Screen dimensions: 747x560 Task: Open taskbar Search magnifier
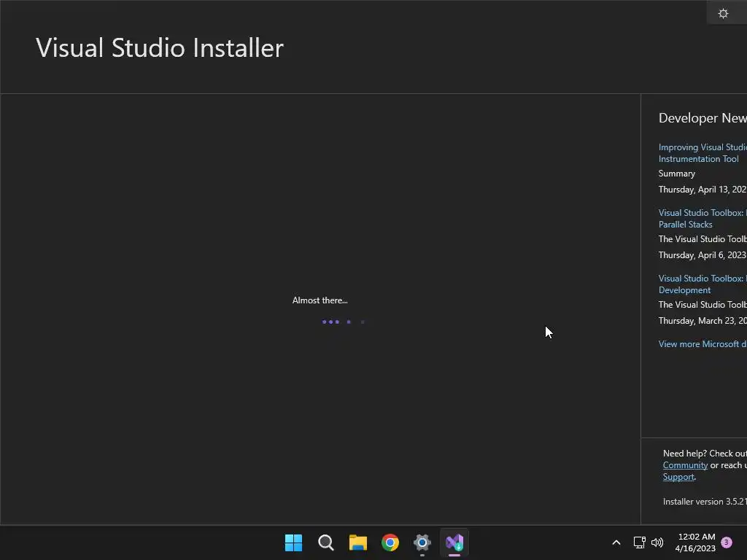326,542
